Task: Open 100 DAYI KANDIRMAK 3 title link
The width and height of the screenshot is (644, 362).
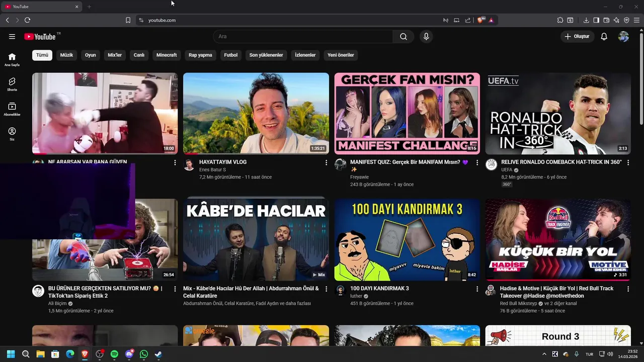Action: (x=379, y=289)
